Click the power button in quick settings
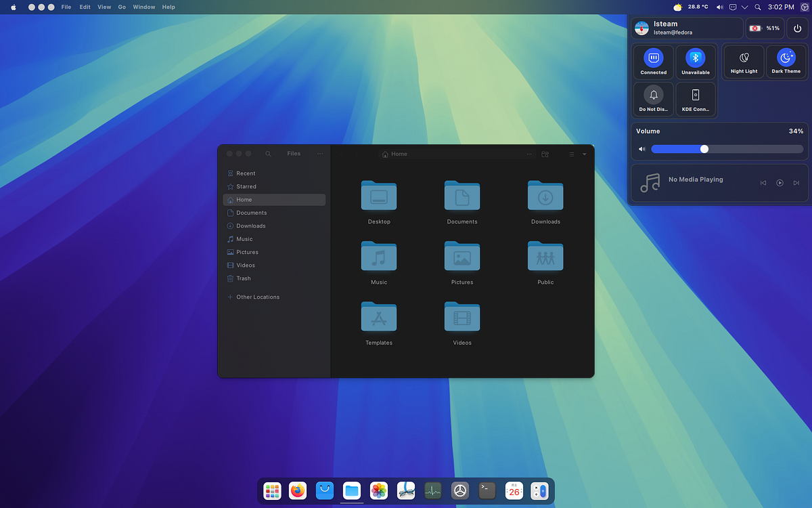812x508 pixels. [796, 28]
